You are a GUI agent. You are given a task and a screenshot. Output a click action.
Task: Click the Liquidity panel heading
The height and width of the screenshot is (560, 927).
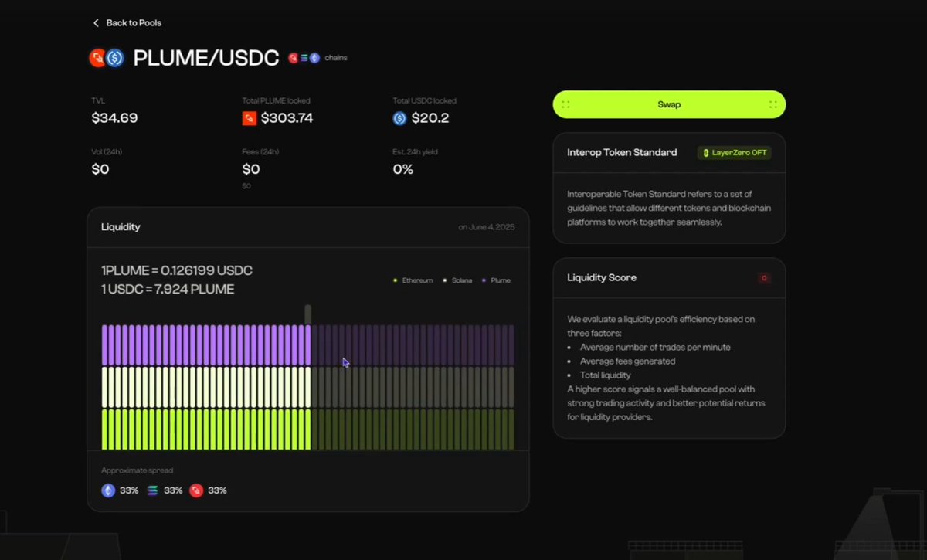(x=121, y=227)
